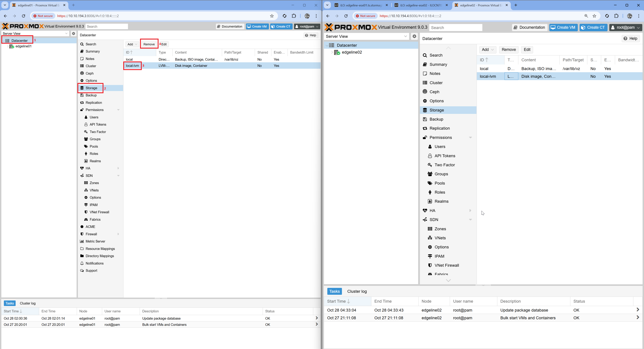Screen dimensions: 644x349
Task: Click Not secure badge in edgeline02 address bar
Action: (366, 16)
